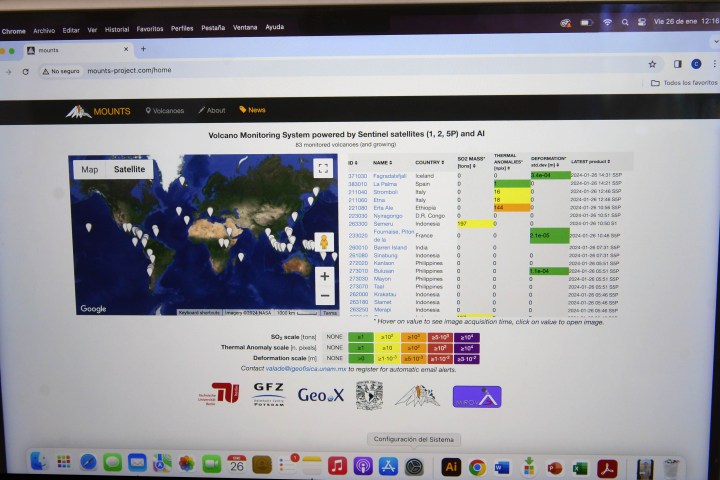Launch the Music app from the dock

coord(337,466)
